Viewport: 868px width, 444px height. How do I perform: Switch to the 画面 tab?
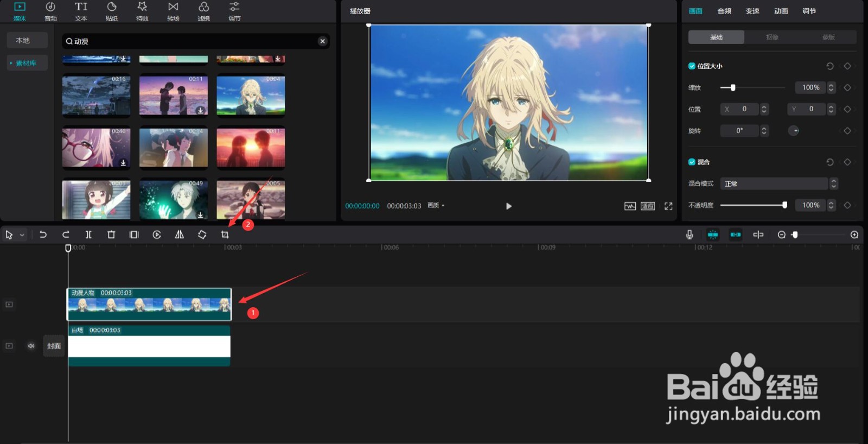[x=695, y=11]
